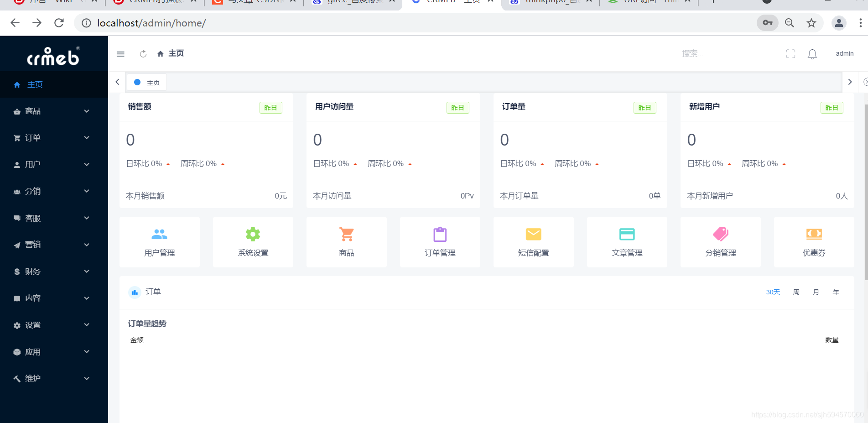Expand the 财务 sidebar menu

pyautogui.click(x=54, y=272)
